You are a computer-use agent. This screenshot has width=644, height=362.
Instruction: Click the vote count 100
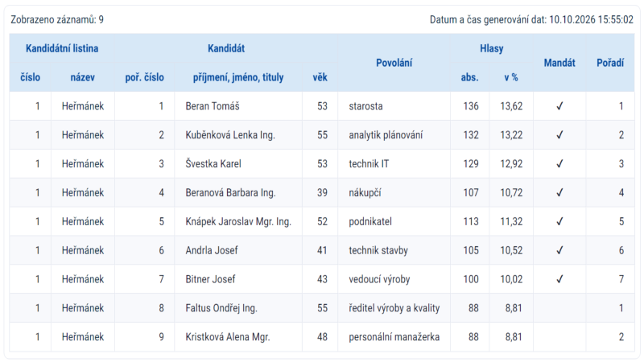coord(471,279)
